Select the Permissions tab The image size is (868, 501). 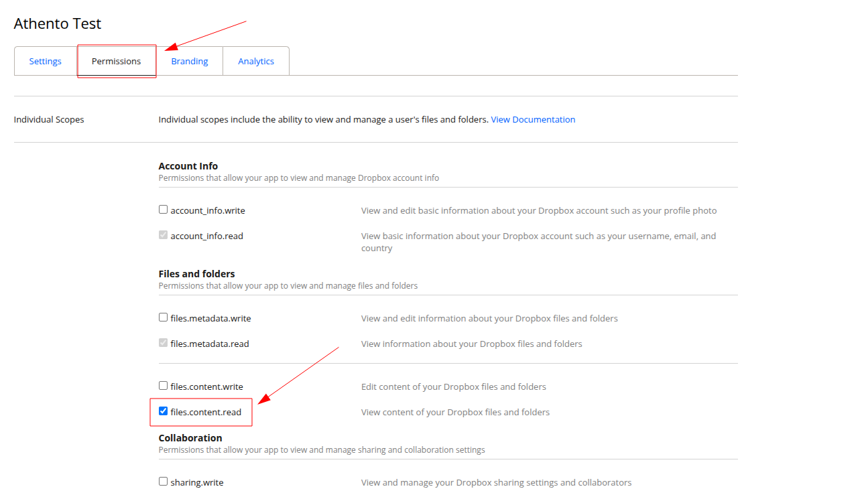(x=116, y=61)
